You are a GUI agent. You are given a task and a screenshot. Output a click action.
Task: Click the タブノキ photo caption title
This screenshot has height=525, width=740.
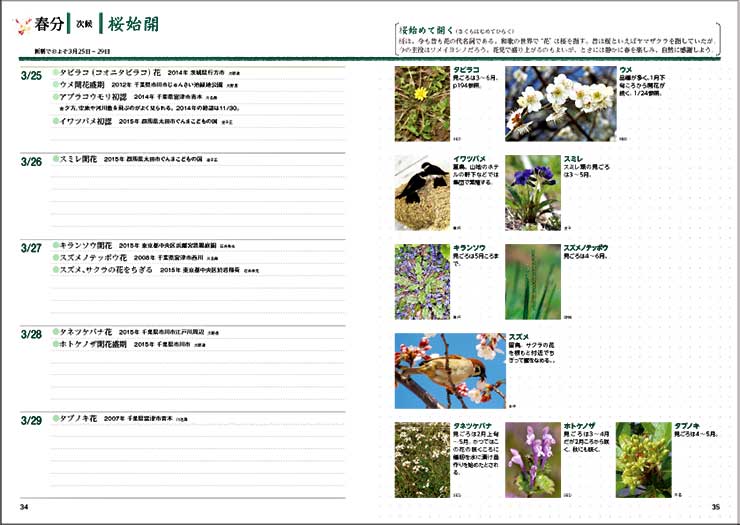pos(687,426)
